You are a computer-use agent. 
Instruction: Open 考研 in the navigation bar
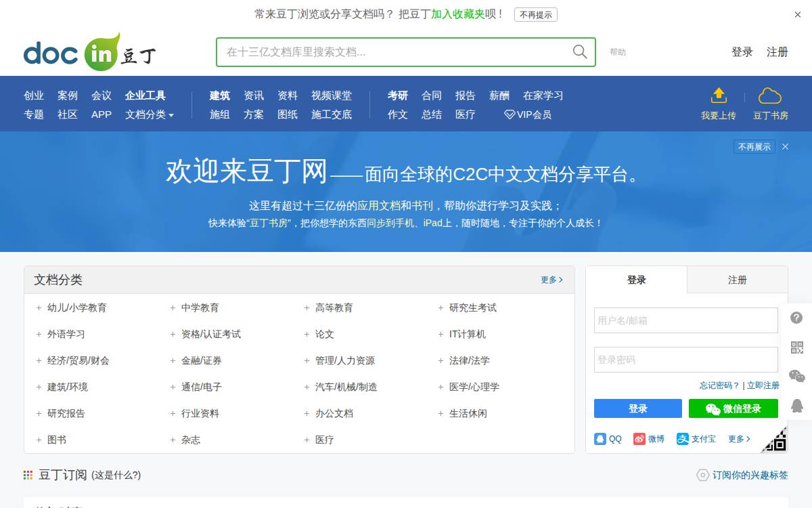click(398, 96)
